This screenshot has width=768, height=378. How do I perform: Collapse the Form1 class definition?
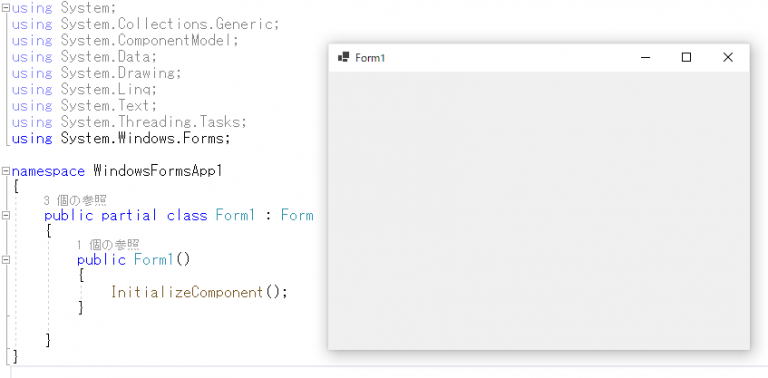(6, 215)
